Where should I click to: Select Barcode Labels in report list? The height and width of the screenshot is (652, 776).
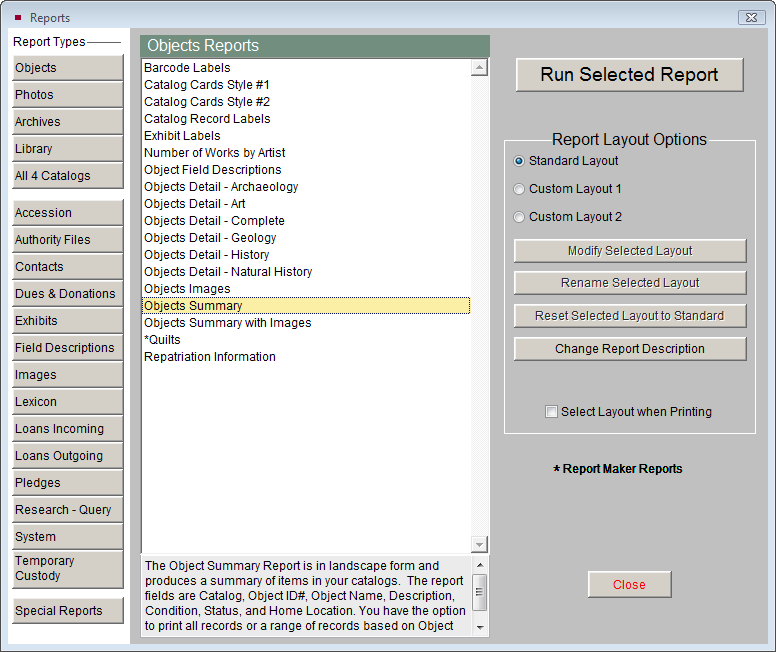[x=187, y=68]
